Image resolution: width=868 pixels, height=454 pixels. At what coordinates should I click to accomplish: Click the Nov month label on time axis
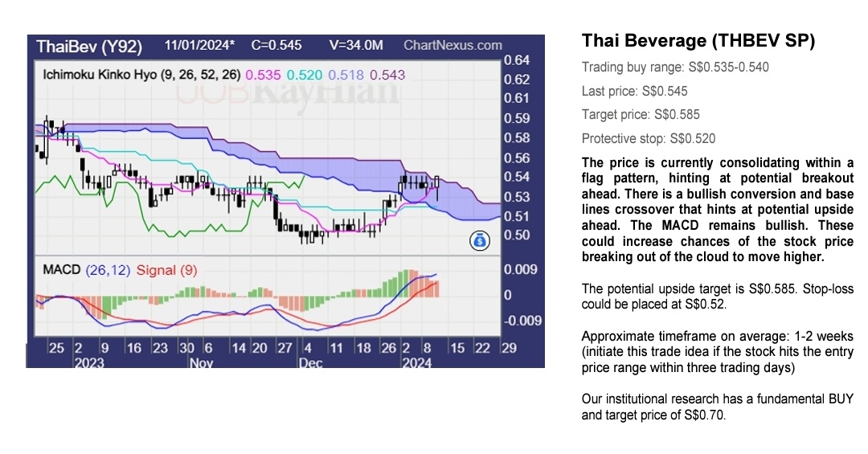[201, 362]
